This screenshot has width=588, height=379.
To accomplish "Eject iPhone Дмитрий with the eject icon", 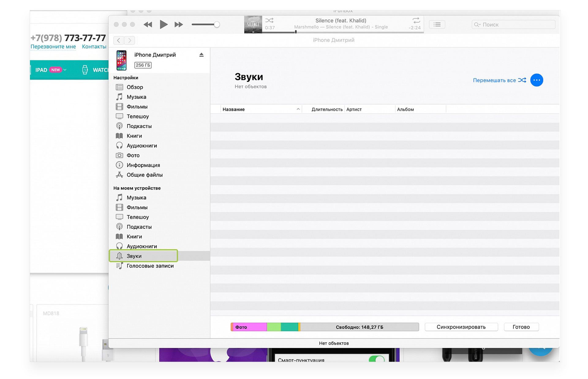I will [201, 55].
